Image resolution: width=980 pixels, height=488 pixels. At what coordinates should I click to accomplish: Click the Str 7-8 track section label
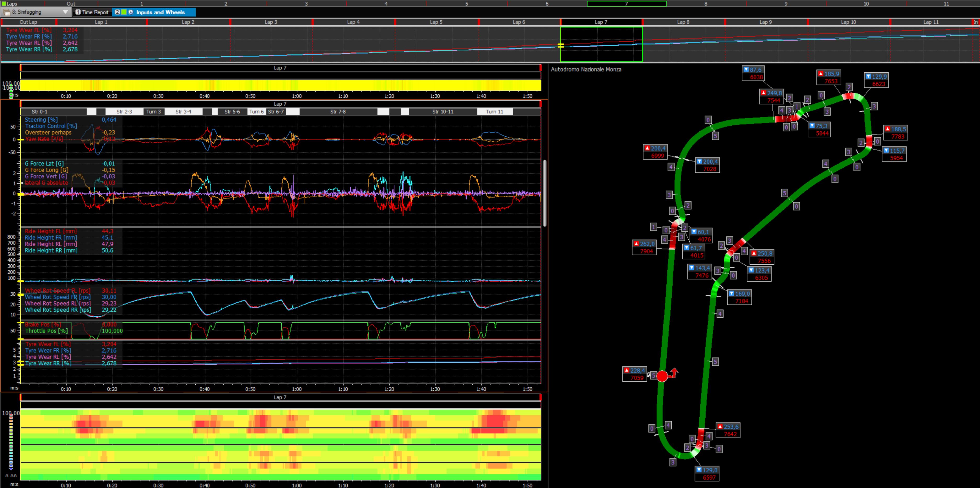[x=338, y=112]
